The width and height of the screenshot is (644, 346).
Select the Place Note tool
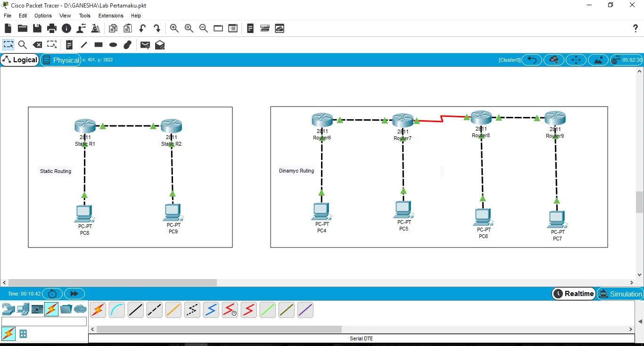point(69,45)
